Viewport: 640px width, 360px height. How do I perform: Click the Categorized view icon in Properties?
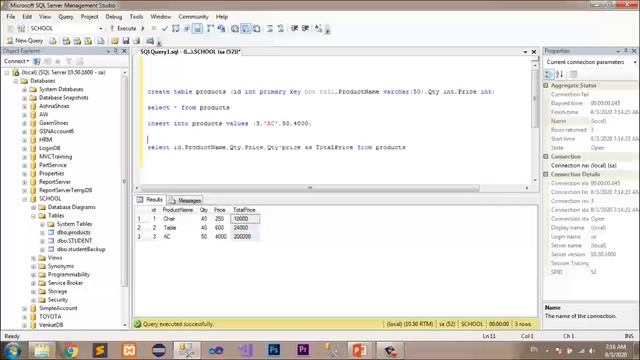pyautogui.click(x=549, y=74)
